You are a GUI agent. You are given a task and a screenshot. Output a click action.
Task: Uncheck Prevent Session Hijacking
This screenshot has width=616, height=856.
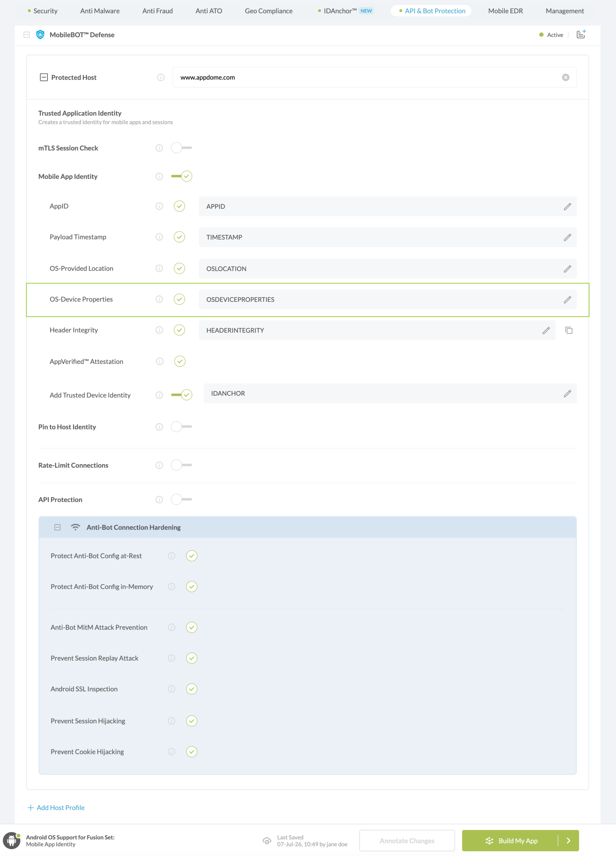click(192, 721)
